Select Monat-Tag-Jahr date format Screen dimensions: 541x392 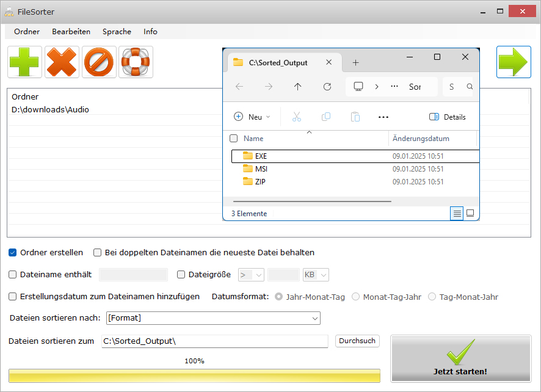(356, 297)
